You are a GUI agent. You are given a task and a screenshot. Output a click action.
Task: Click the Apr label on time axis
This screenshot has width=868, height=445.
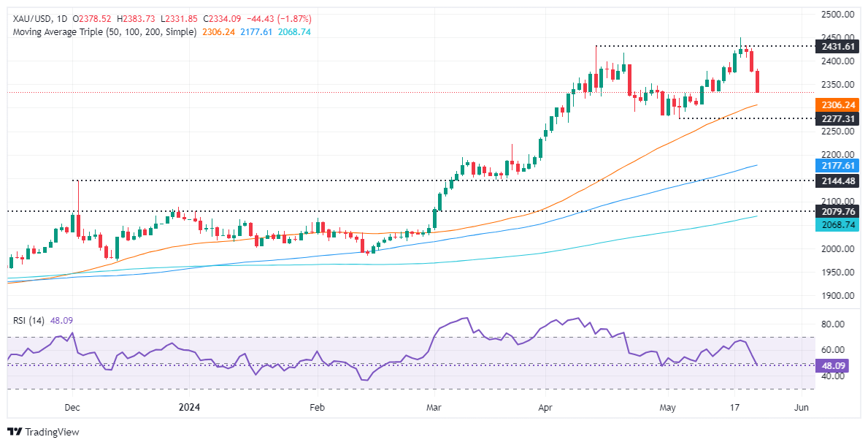pyautogui.click(x=546, y=406)
